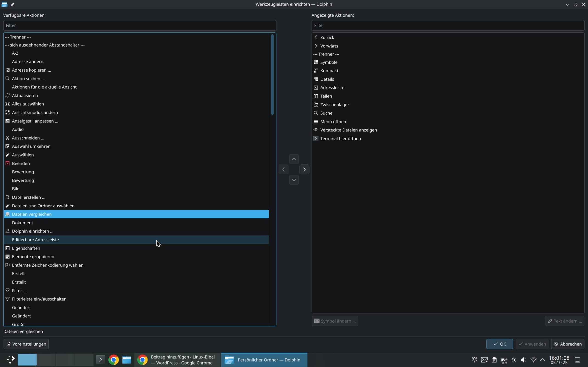The height and width of the screenshot is (367, 588).
Task: Select the 'Terminal hier öffnen' action
Action: click(340, 138)
